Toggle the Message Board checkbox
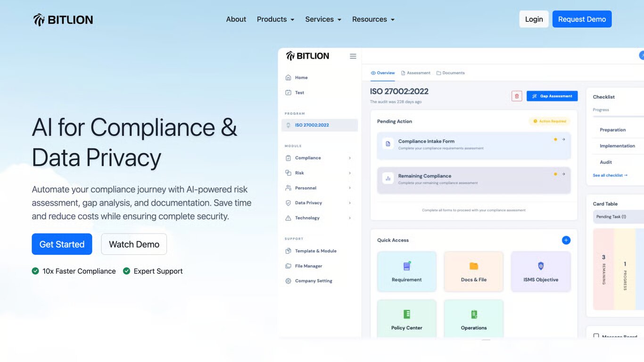Viewport: 644px width, 362px height. (x=596, y=337)
